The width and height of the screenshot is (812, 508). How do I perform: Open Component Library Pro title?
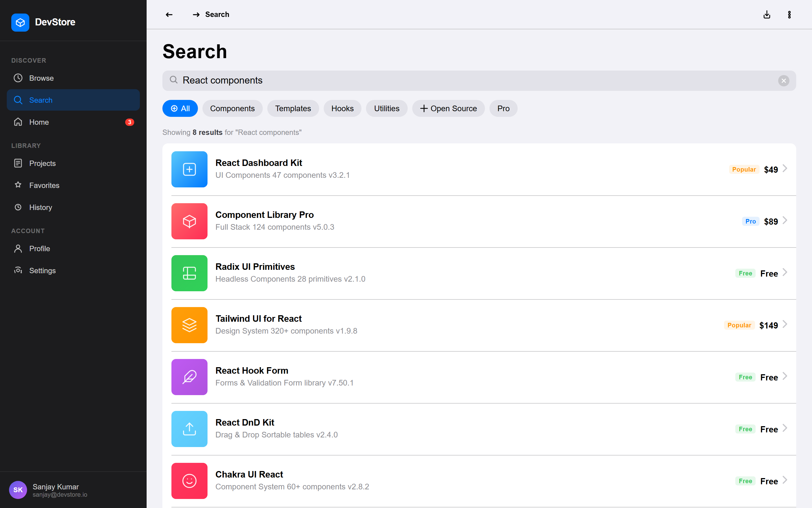pos(264,215)
